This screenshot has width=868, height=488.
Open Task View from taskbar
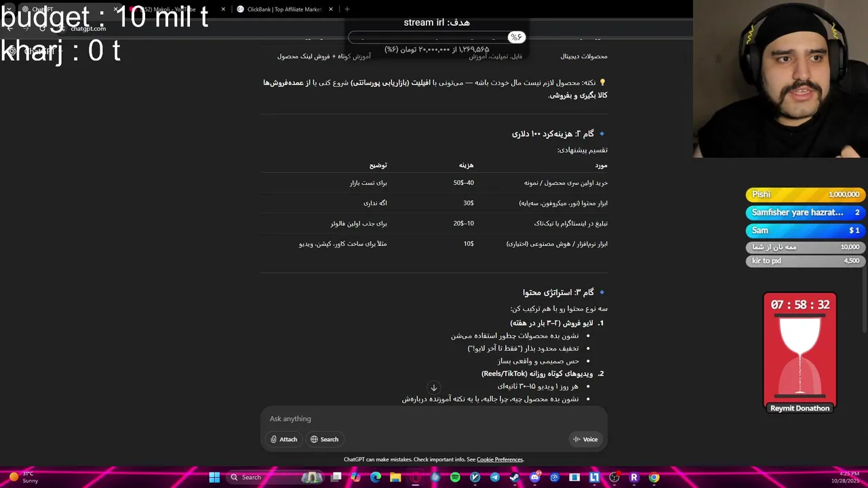click(336, 477)
